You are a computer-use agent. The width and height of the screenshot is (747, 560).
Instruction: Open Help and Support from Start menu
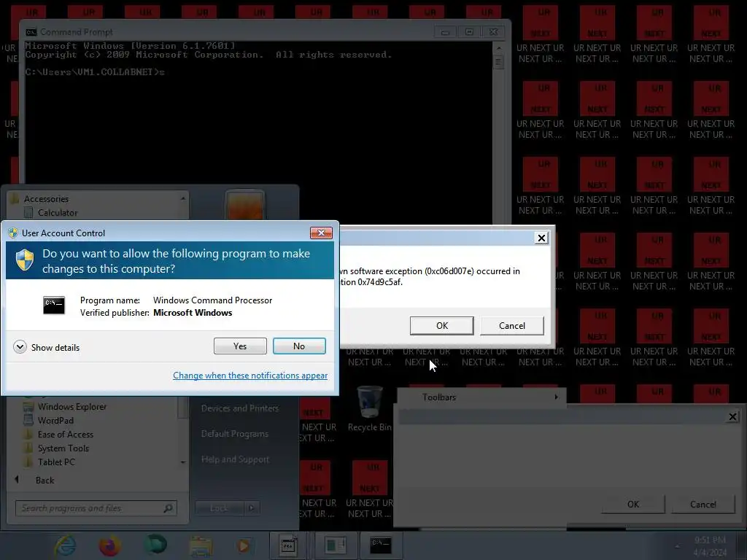[235, 459]
